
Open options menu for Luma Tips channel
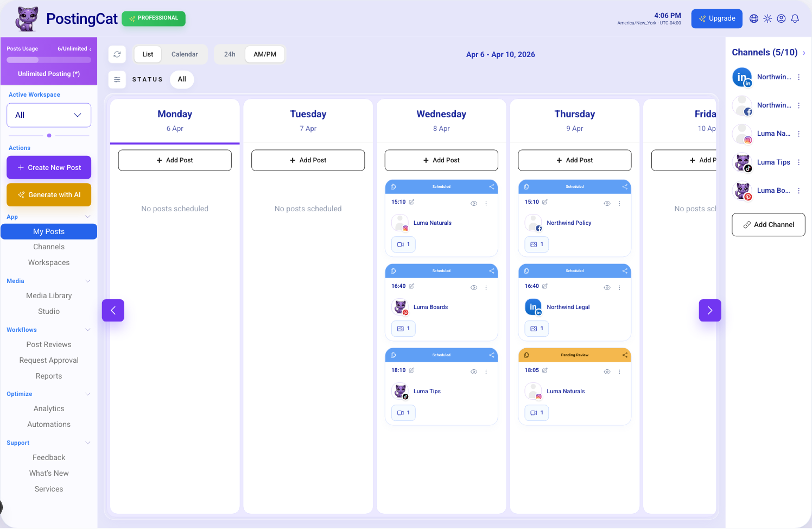[798, 162]
